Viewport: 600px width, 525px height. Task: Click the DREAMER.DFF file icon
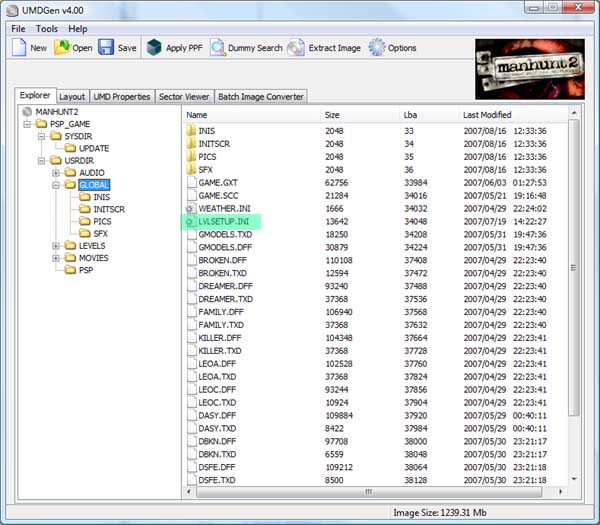tap(191, 286)
